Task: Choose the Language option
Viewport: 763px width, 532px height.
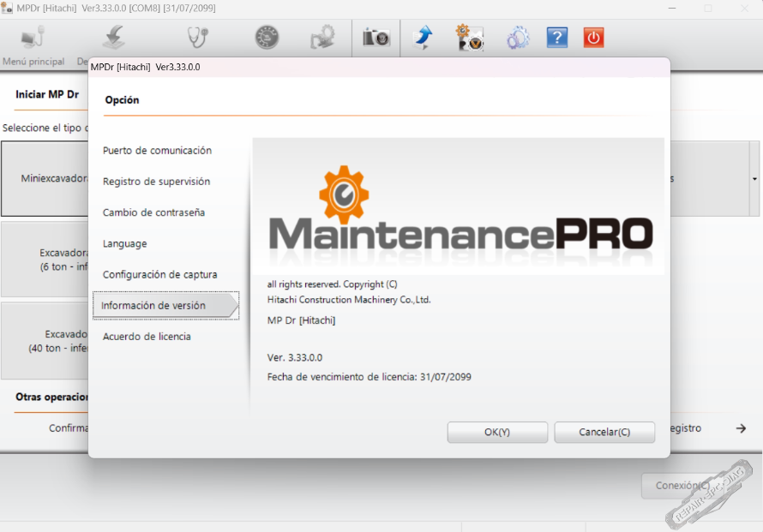Action: (124, 243)
